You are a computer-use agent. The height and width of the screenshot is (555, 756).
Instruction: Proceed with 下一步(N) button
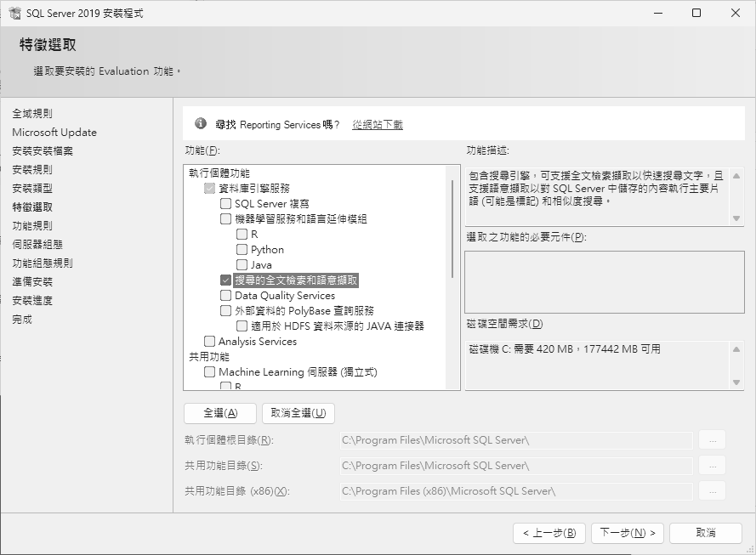(628, 533)
